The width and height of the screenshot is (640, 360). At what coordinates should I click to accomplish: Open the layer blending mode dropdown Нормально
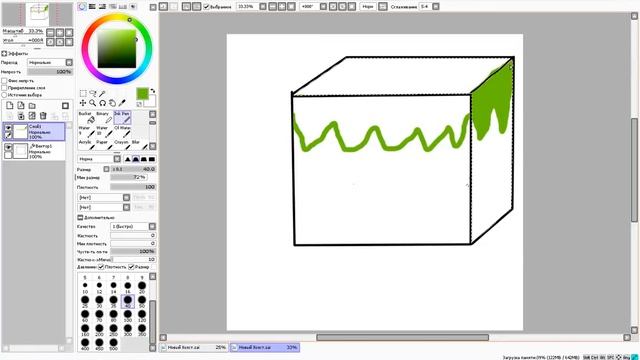[50, 62]
